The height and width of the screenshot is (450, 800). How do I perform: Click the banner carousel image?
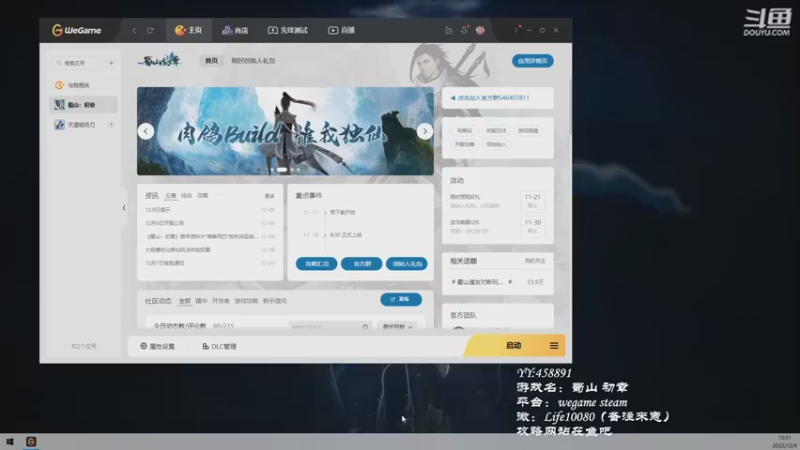(285, 131)
